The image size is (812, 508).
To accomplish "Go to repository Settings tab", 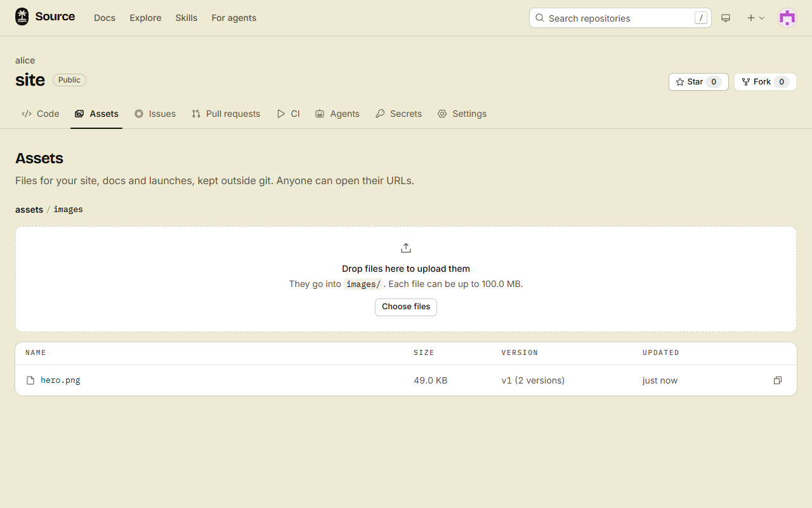I will click(462, 114).
